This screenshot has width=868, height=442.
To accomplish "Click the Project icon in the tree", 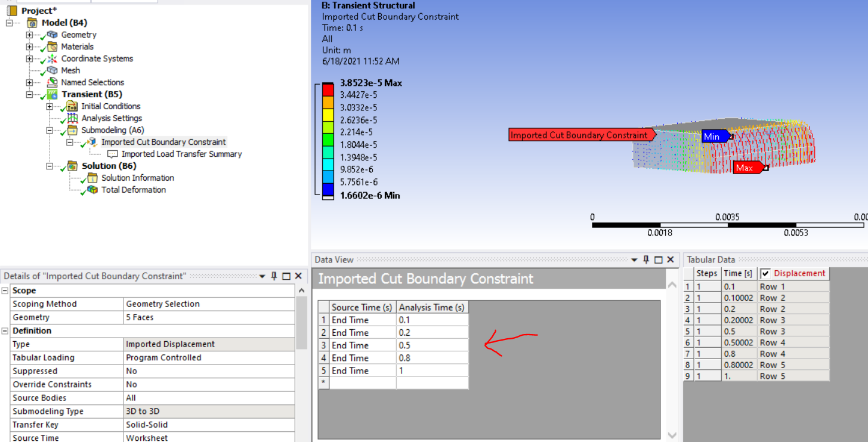I will pos(12,11).
